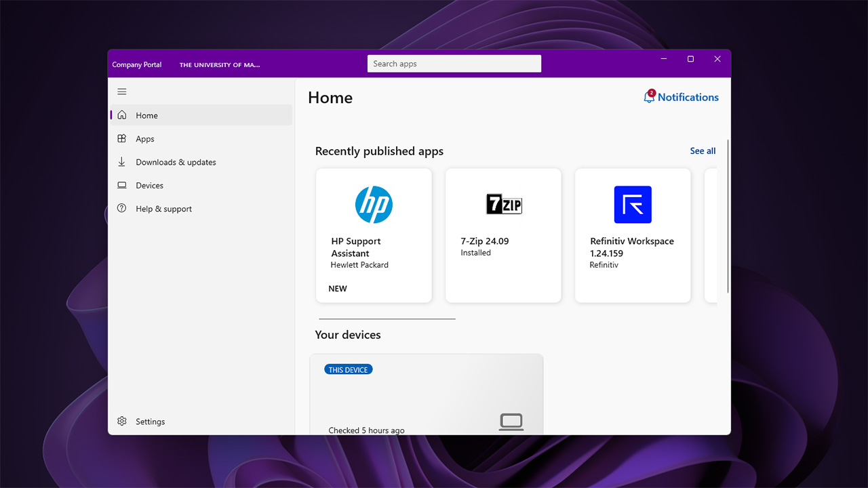Image resolution: width=868 pixels, height=488 pixels.
Task: Click inside the Search apps field
Action: [454, 63]
